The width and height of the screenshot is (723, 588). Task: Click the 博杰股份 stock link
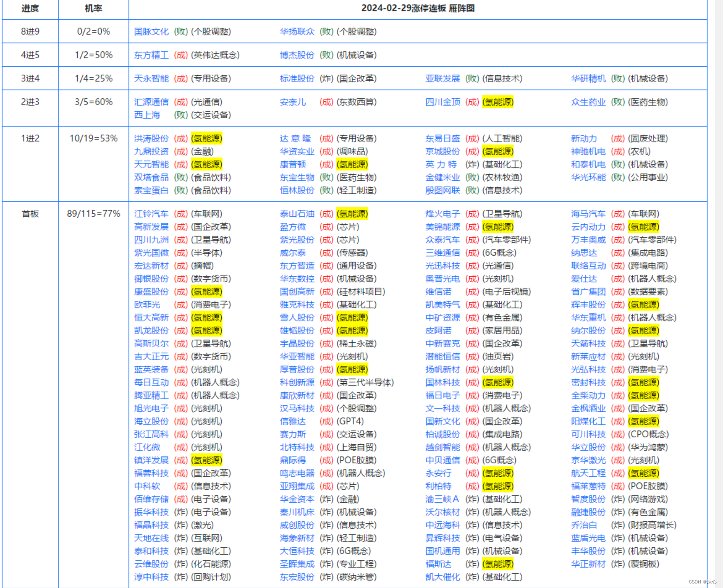(x=297, y=55)
